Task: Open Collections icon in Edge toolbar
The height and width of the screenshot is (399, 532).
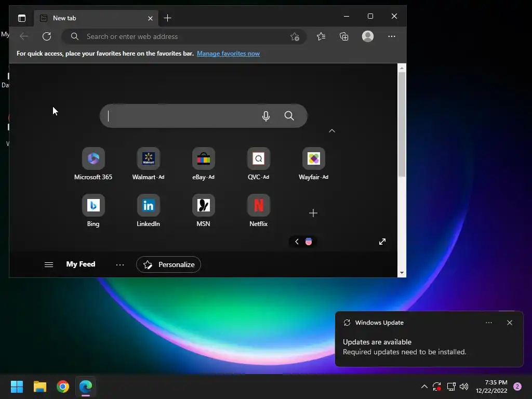Action: point(344,36)
